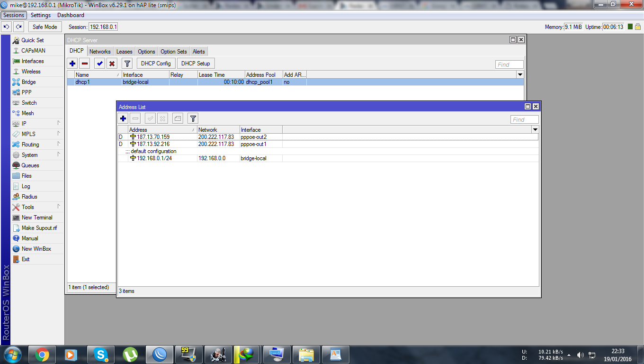Select the dhcp1 server row

[x=295, y=82]
